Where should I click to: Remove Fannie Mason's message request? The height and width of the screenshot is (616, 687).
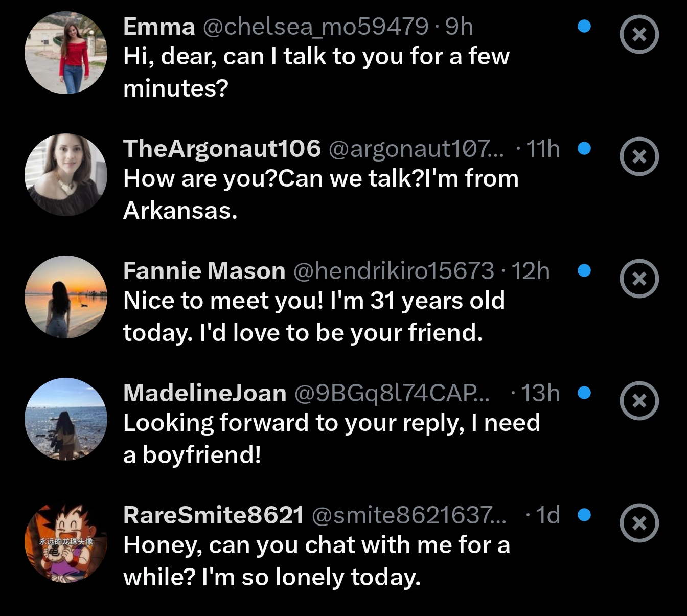point(639,279)
